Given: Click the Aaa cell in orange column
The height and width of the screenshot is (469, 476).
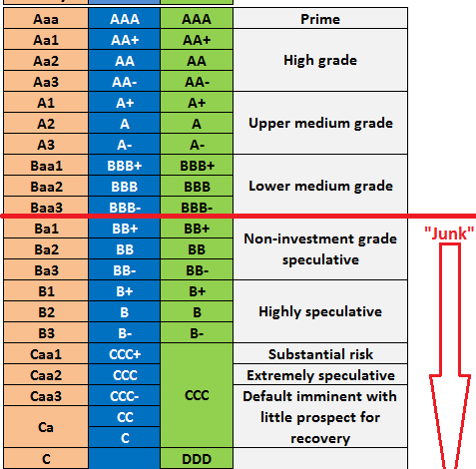Looking at the screenshot, I should point(46,19).
